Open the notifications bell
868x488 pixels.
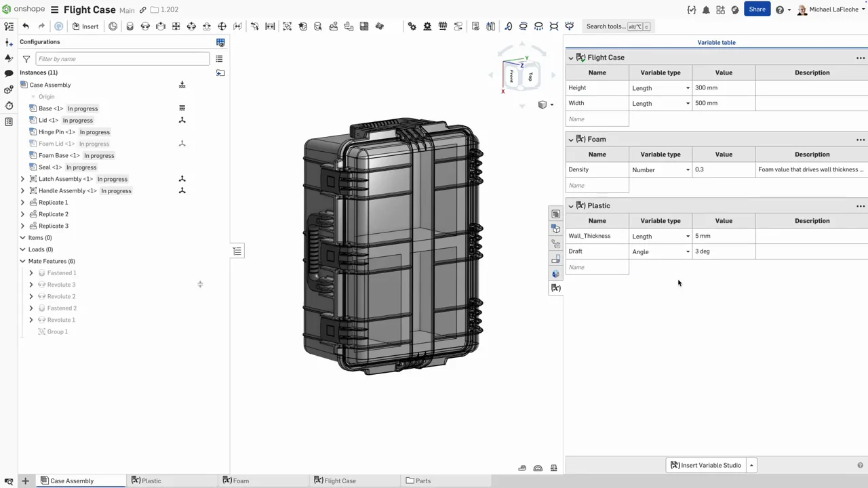(x=706, y=10)
